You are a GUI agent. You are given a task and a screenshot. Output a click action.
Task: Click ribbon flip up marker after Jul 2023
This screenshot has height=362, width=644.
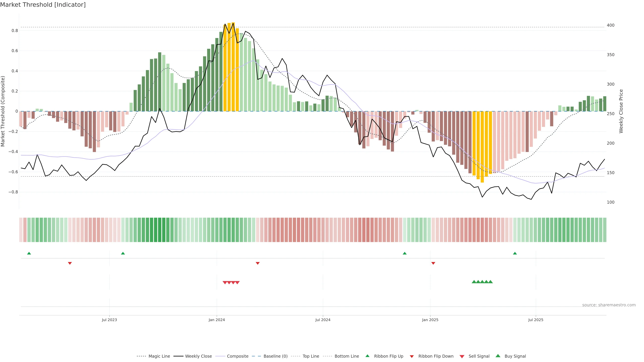pos(123,253)
